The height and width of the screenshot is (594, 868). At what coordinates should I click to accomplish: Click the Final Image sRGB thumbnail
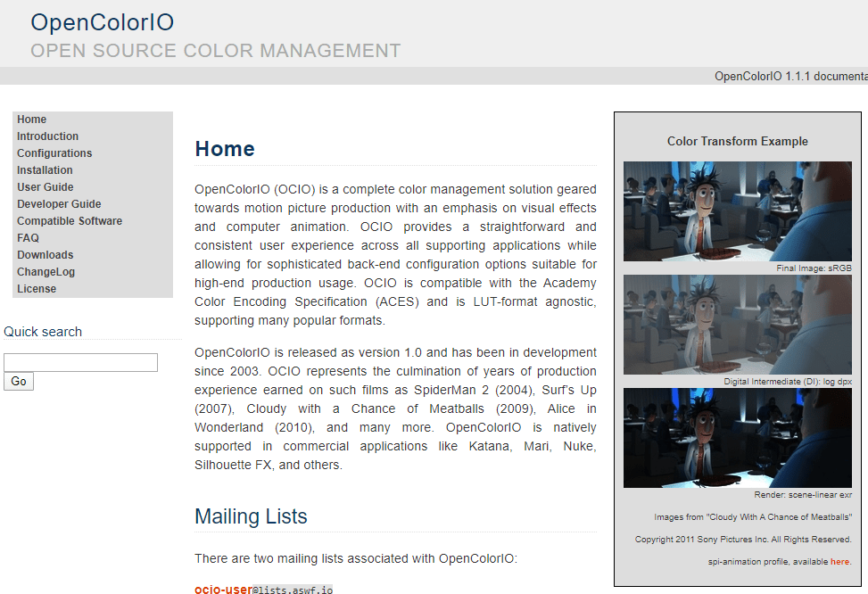click(737, 211)
